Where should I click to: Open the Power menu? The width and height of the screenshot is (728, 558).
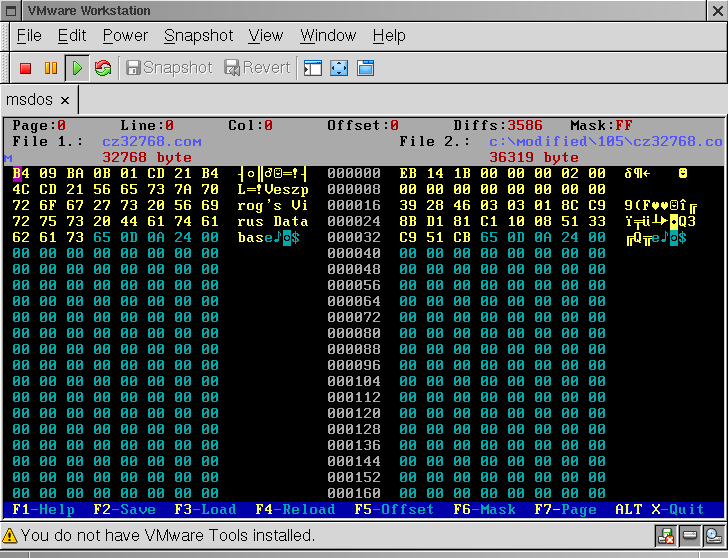[x=125, y=36]
